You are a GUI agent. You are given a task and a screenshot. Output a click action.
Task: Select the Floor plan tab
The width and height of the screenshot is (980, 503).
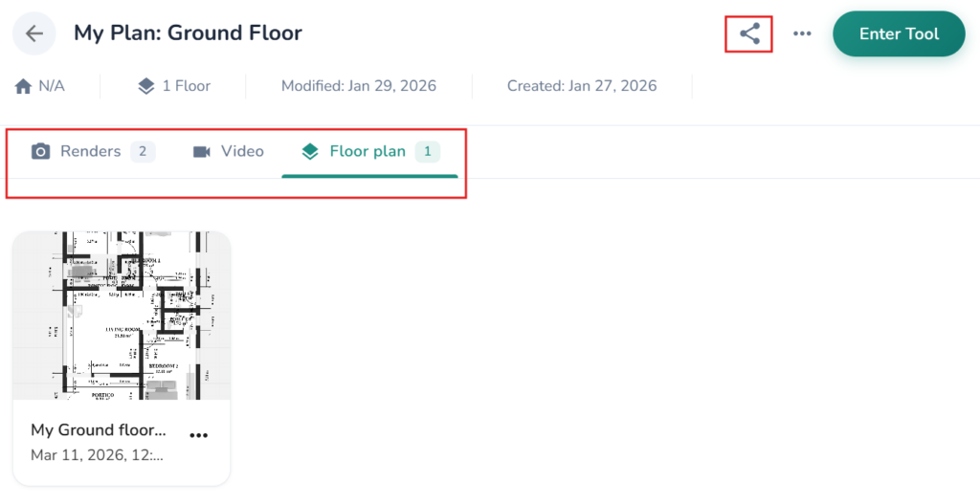(367, 151)
